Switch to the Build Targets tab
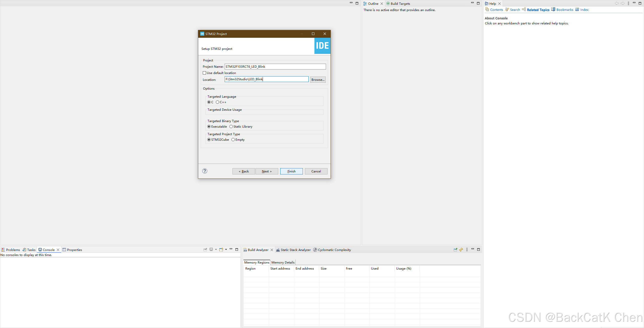Image resolution: width=644 pixels, height=328 pixels. click(x=400, y=4)
